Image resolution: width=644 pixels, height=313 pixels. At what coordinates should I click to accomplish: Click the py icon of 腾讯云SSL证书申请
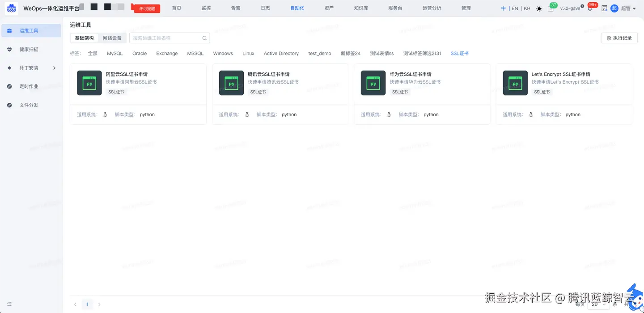[x=231, y=83]
